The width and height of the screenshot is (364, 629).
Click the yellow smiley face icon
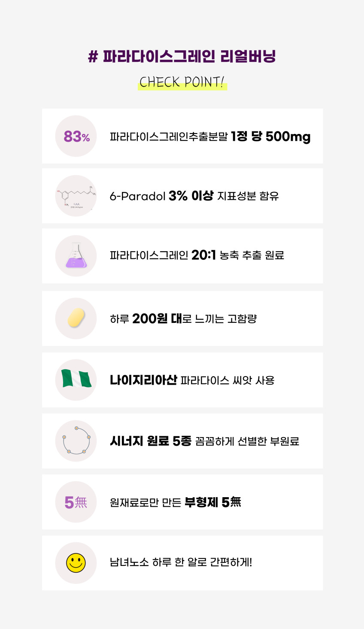(76, 563)
